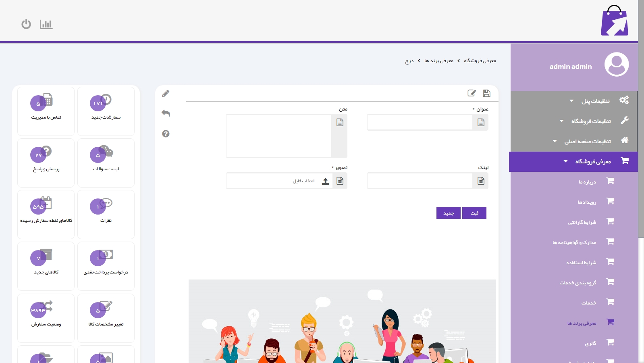Viewport: 644px width, 363px height.
Task: Open the help question mark icon
Action: (166, 134)
